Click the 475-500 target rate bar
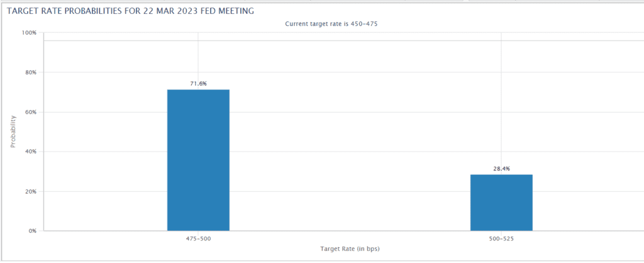The image size is (644, 263). pos(198,160)
